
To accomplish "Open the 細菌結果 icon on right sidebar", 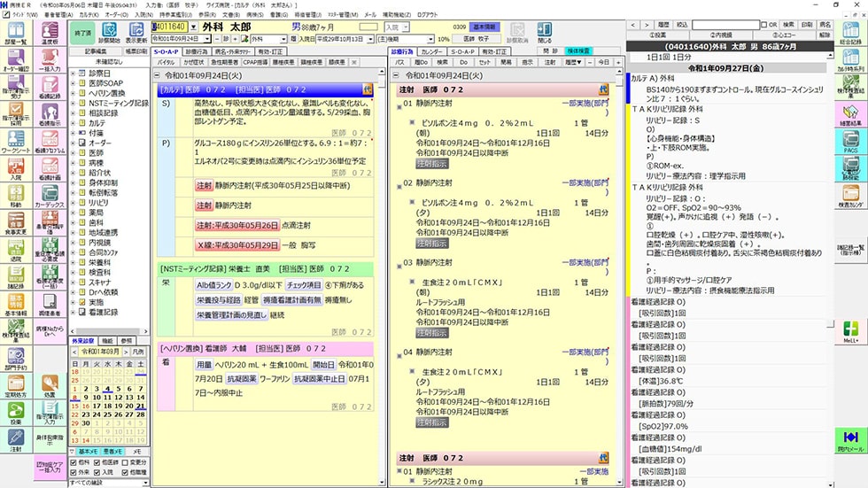I will (x=850, y=114).
